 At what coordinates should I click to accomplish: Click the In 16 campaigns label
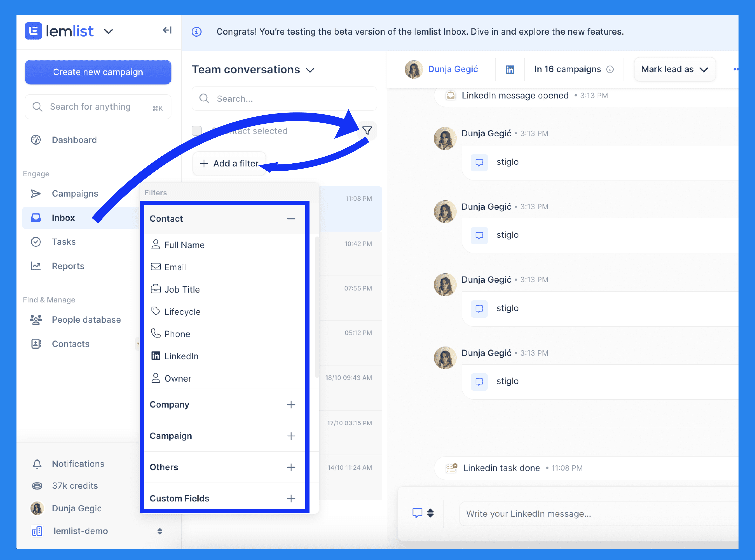pyautogui.click(x=567, y=69)
